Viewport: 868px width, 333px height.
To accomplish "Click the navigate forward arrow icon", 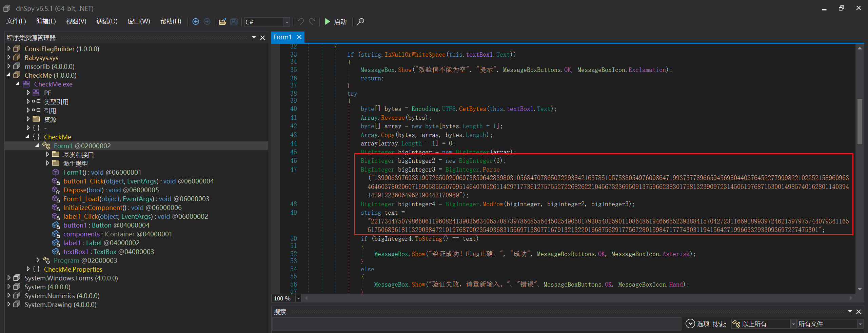I will (207, 22).
